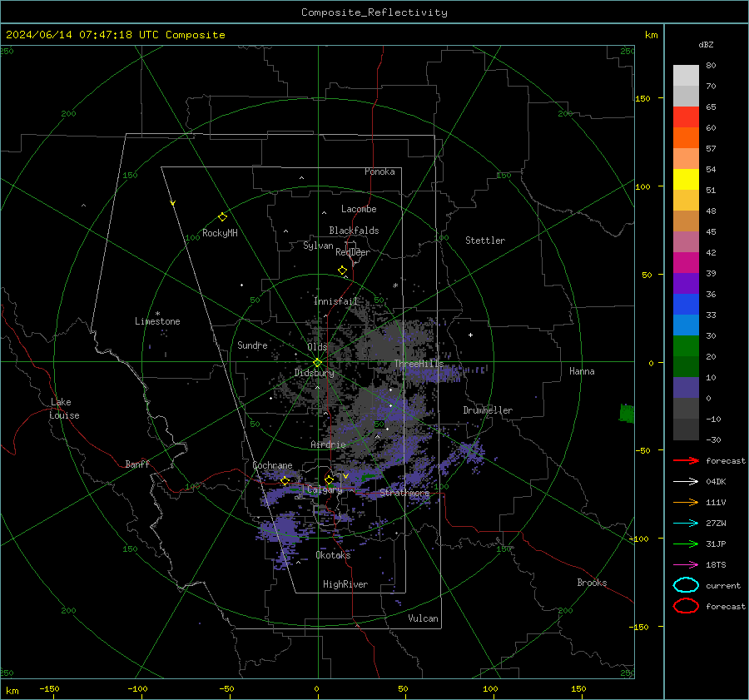
Task: Click yellow diamond marker beside RockyMH
Action: (222, 217)
